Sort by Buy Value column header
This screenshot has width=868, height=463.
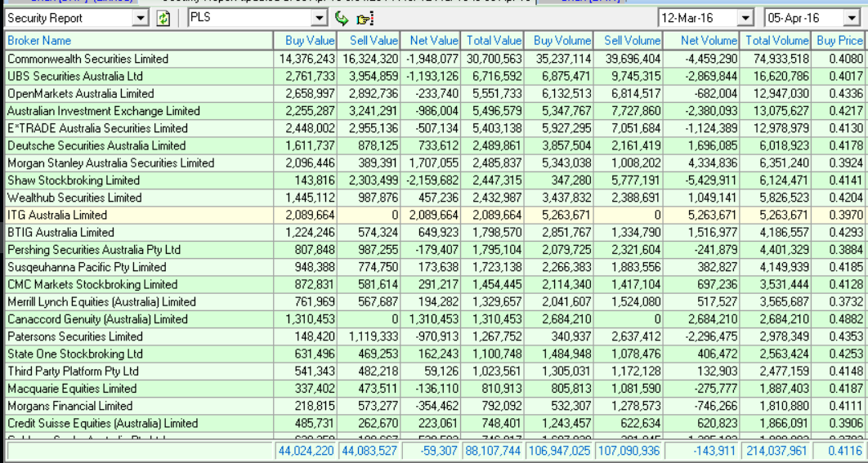pos(305,40)
